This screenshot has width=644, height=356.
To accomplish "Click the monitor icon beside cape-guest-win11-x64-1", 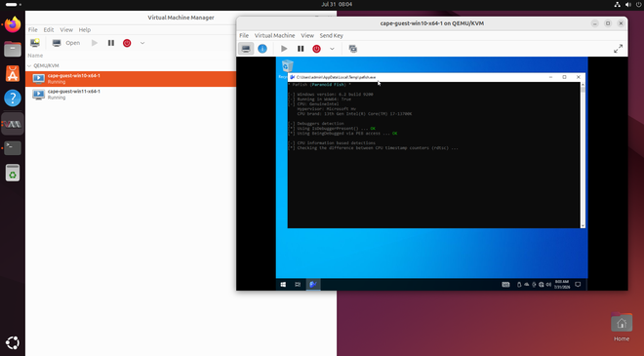I will click(39, 95).
